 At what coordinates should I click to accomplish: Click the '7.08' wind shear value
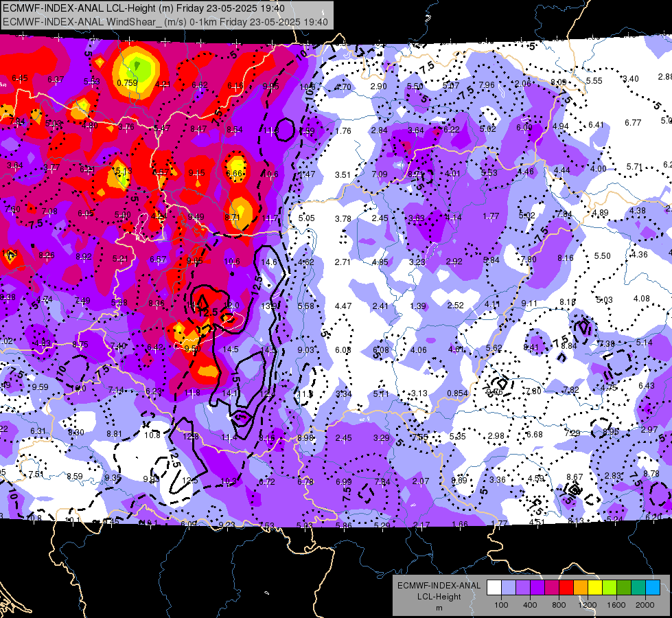pos(49,211)
